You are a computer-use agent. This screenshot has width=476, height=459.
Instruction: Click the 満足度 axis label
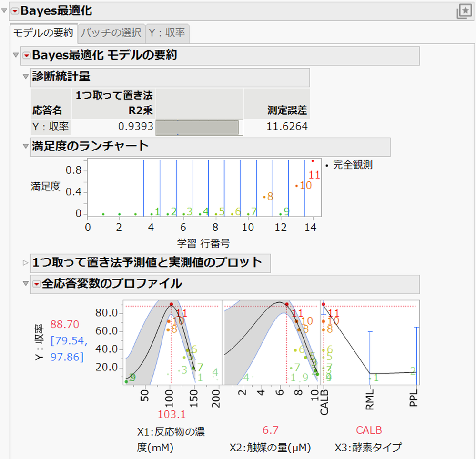(46, 186)
